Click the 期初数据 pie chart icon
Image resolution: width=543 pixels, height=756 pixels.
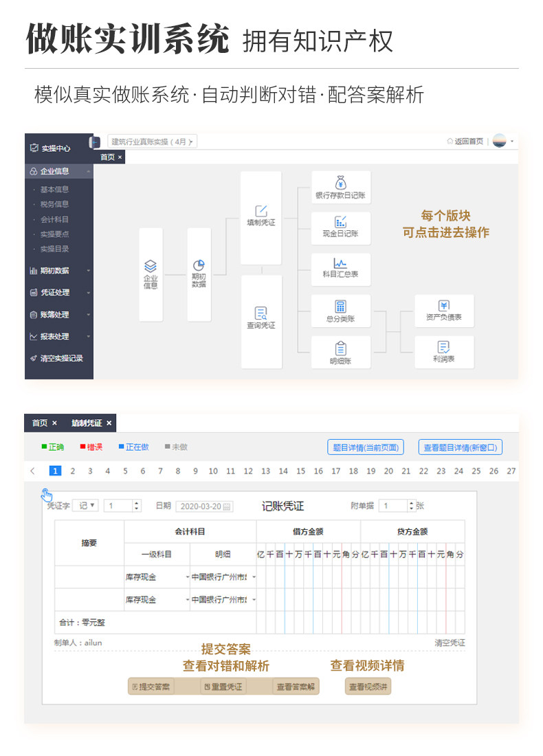click(x=199, y=265)
